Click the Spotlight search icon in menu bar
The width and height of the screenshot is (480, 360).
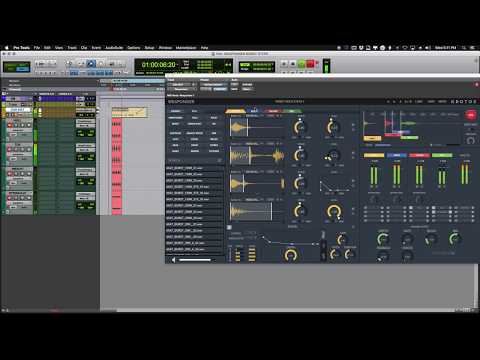pyautogui.click(x=464, y=48)
